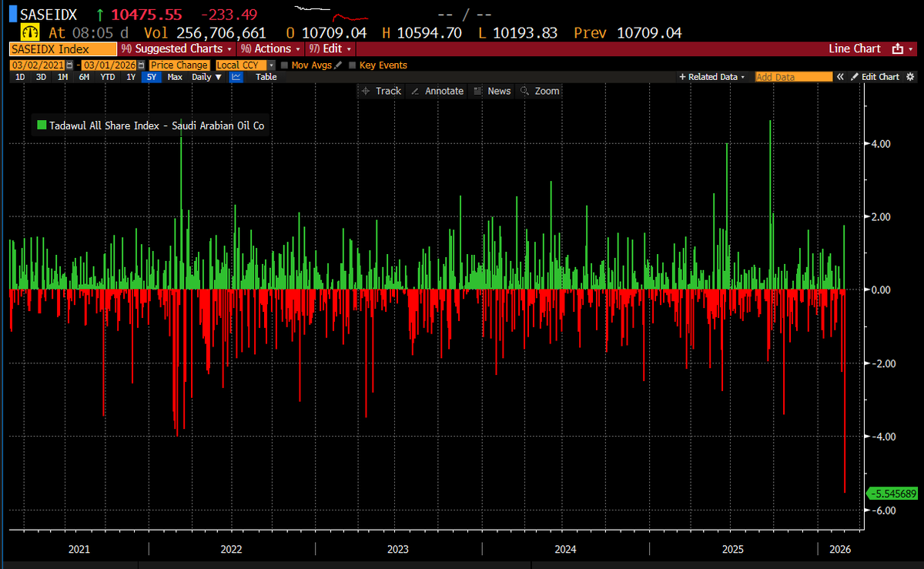Open the start date calendar picker

[69, 65]
